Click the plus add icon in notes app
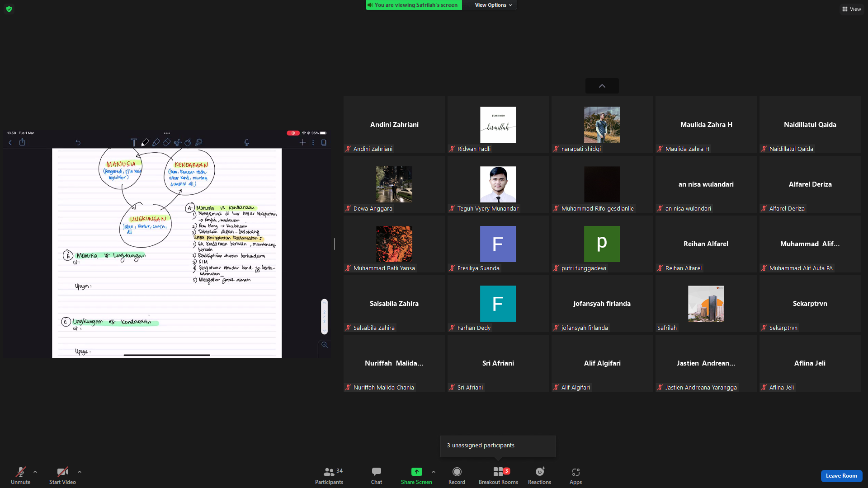This screenshot has height=488, width=868. click(302, 142)
